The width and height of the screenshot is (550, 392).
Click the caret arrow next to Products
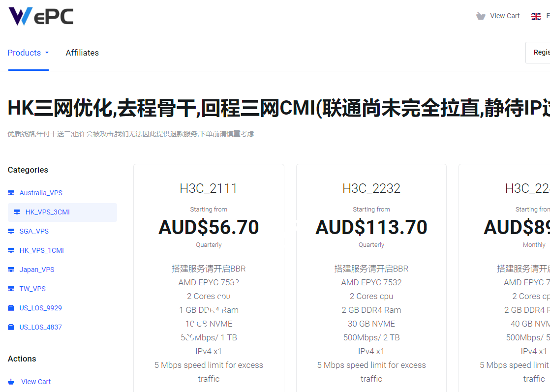click(46, 54)
